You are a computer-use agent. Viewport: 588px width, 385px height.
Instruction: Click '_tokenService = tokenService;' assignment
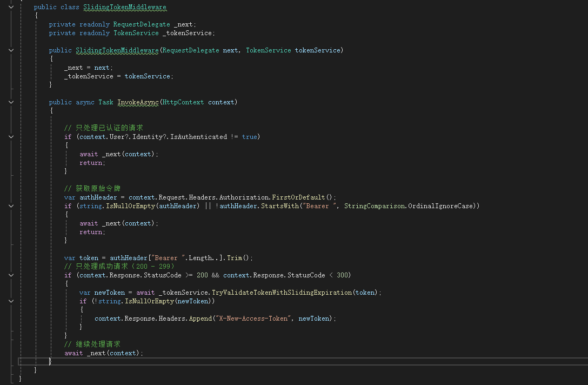tap(118, 76)
